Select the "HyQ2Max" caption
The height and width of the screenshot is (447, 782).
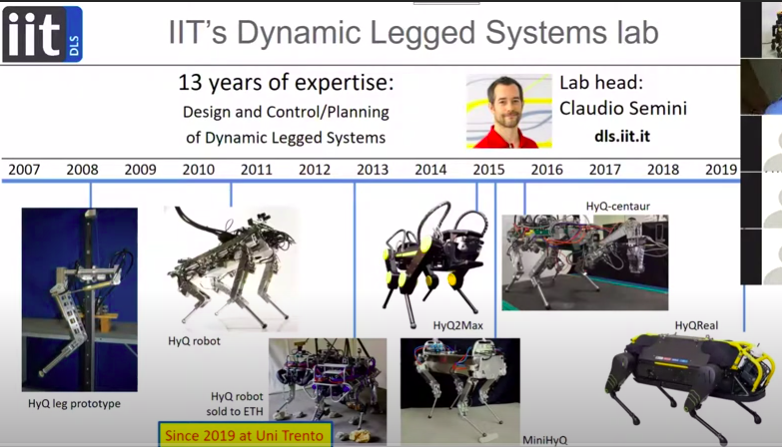(x=458, y=326)
